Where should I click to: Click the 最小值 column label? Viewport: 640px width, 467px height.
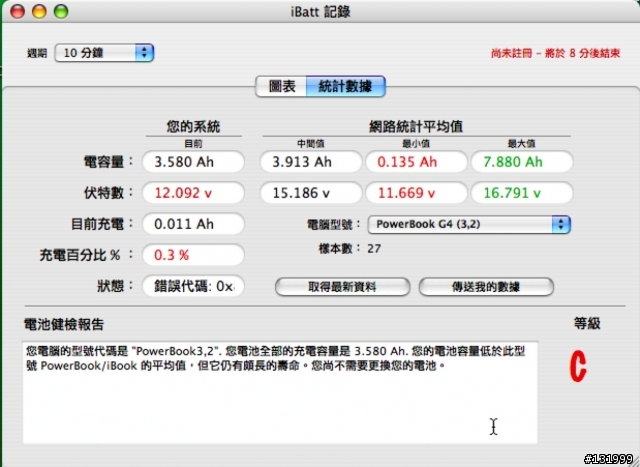416,143
